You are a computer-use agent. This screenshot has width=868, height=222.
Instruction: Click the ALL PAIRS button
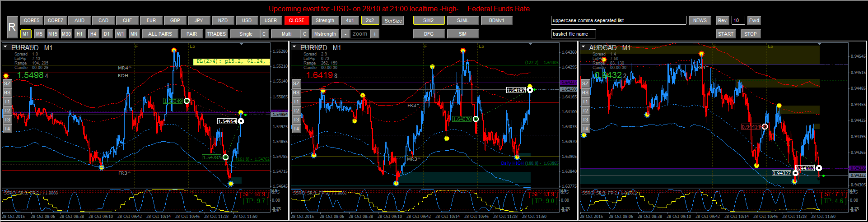tap(160, 34)
